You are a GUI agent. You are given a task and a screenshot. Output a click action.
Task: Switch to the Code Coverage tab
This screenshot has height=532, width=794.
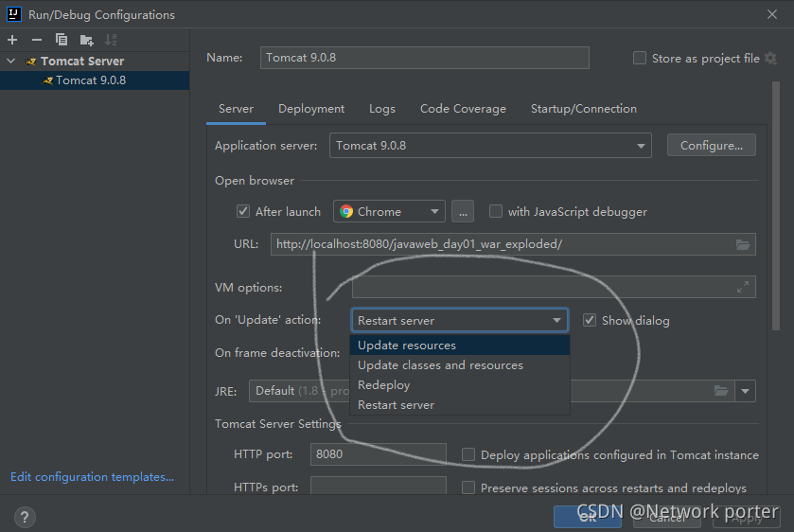click(463, 109)
